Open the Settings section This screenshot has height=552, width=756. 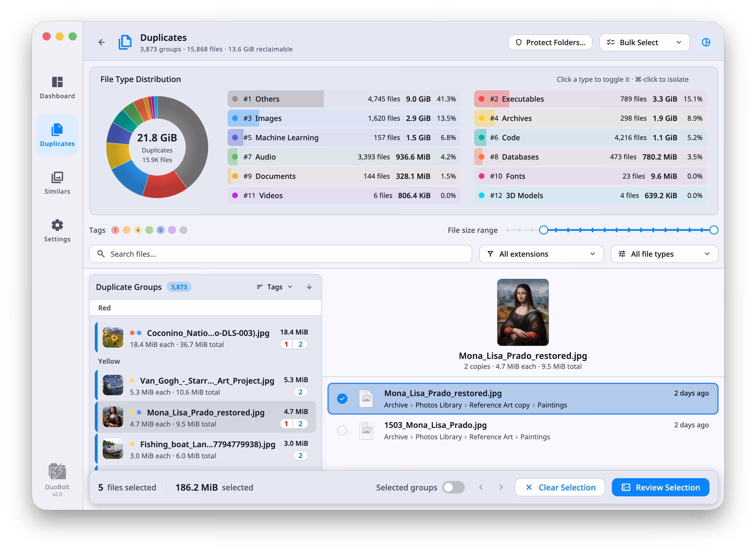(57, 231)
